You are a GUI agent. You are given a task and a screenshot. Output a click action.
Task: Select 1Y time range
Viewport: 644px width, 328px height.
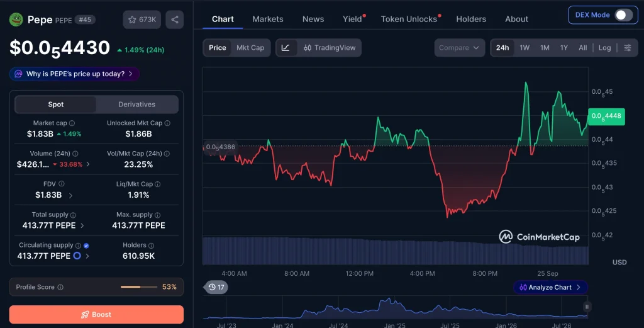coord(564,48)
